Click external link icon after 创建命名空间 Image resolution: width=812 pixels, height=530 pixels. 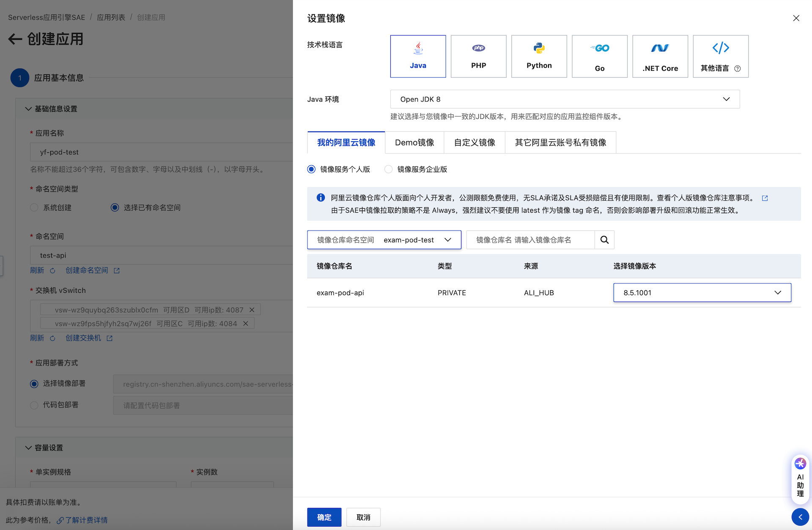(117, 271)
